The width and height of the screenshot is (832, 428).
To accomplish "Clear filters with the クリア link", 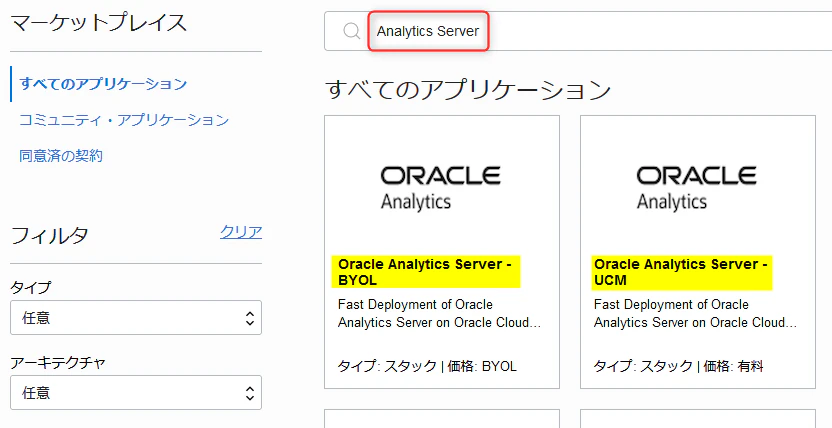I will click(241, 232).
